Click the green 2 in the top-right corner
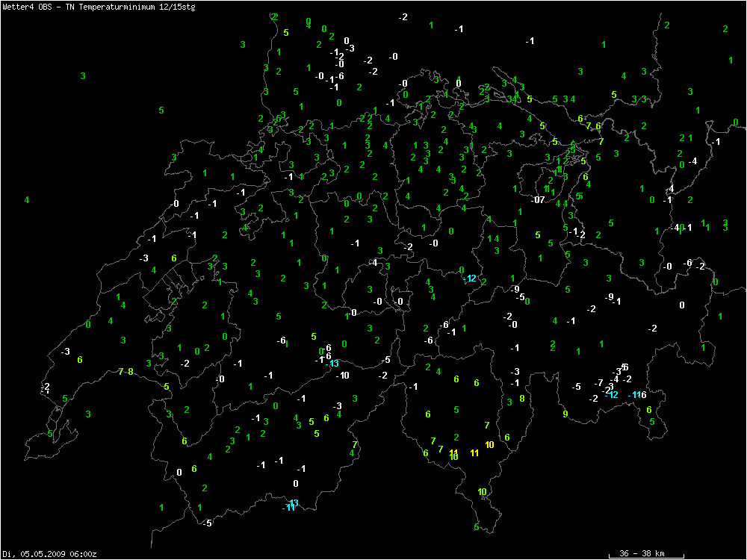 point(725,28)
